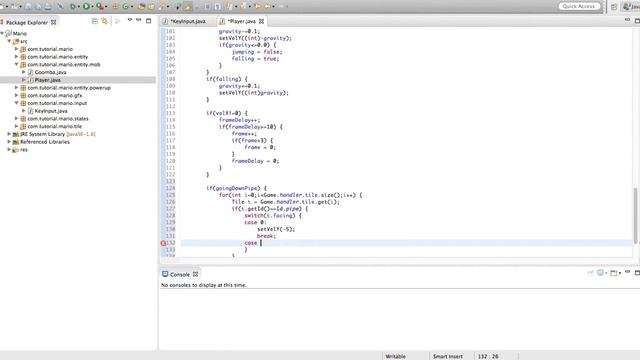Screen dimensions: 640x360
Task: Open the Run button dropdown arrow
Action: (92, 7)
